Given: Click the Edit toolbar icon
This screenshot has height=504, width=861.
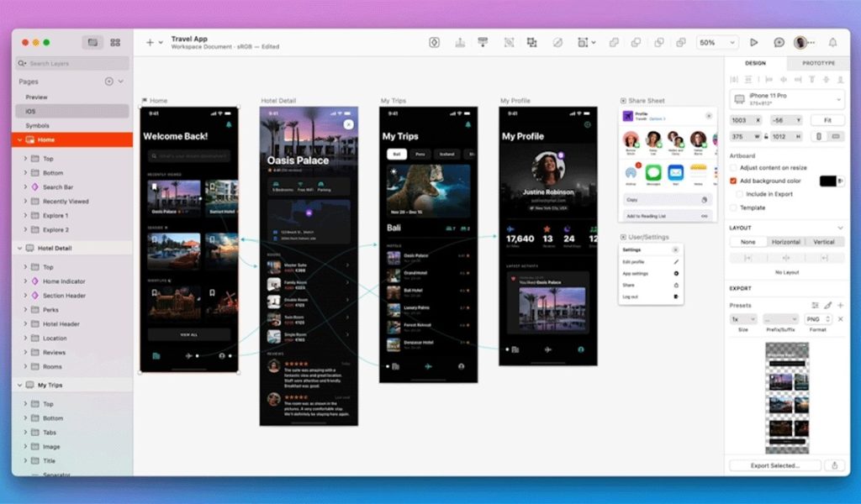Looking at the screenshot, I should [x=557, y=42].
